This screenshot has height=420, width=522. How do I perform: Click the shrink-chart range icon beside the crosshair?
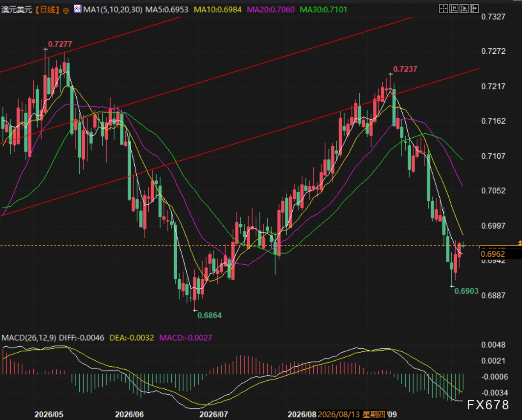[x=453, y=9]
